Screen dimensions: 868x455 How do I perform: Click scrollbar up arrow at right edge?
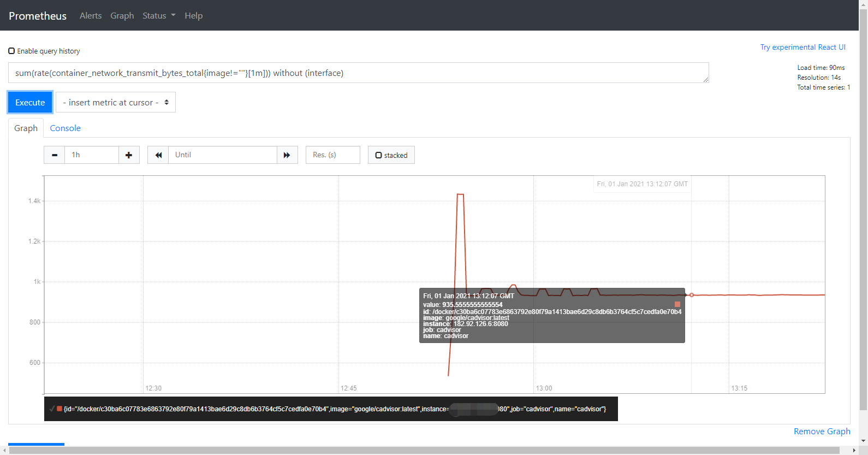click(863, 3)
